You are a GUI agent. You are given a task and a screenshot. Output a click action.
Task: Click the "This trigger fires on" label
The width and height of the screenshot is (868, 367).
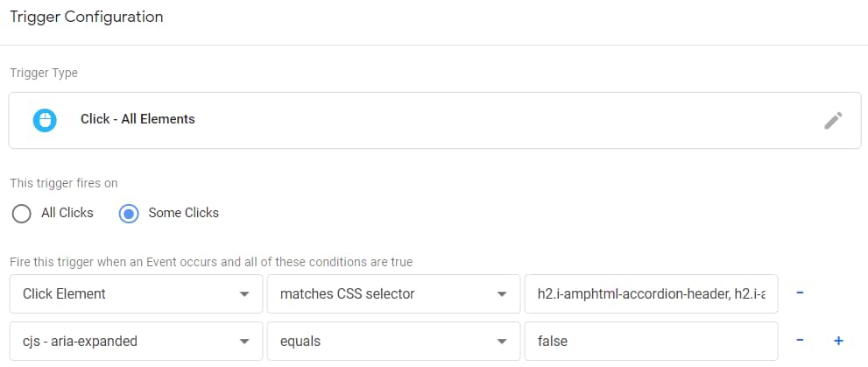click(63, 183)
